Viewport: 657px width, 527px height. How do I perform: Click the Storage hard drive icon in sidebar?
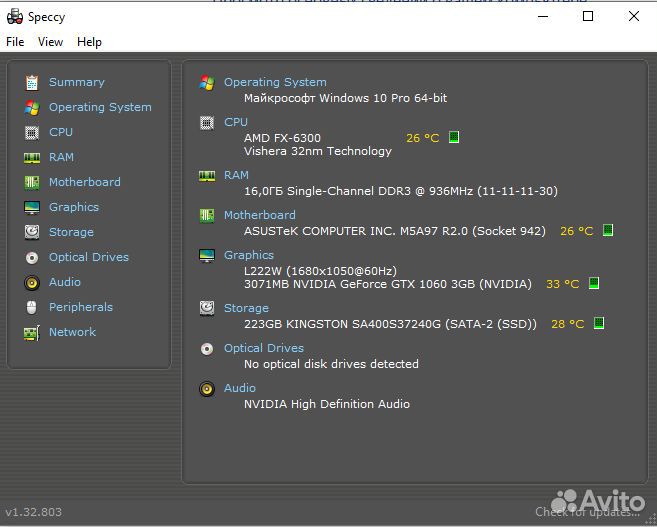[x=32, y=232]
